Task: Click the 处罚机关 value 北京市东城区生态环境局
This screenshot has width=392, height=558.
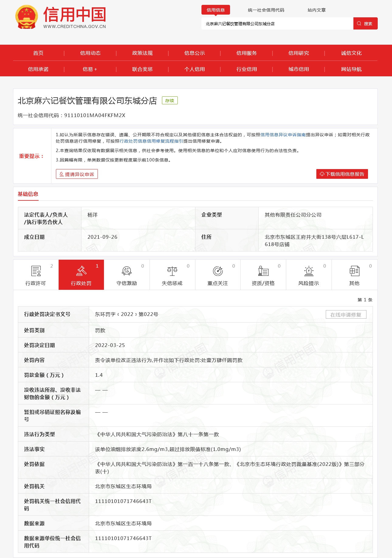Action: (x=123, y=486)
